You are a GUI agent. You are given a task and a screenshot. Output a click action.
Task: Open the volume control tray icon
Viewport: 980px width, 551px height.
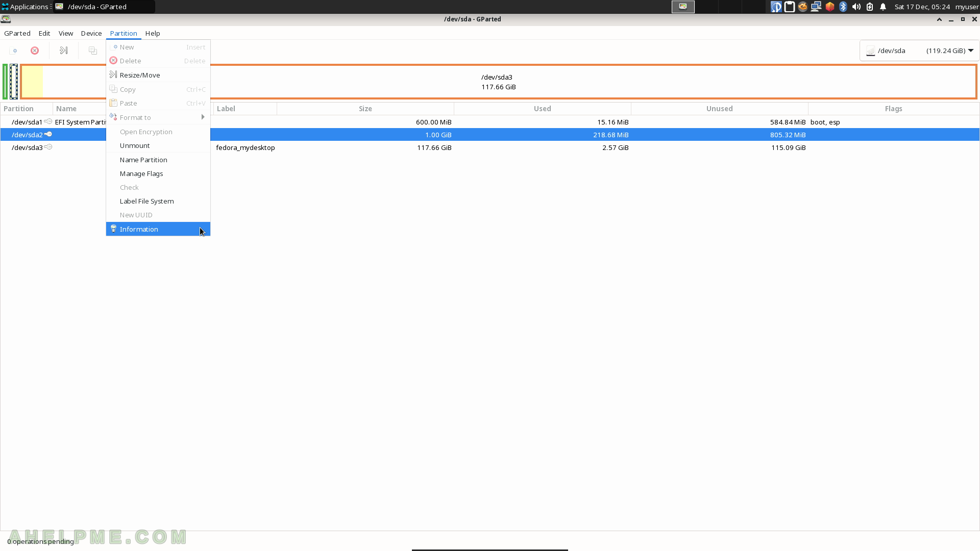[856, 7]
